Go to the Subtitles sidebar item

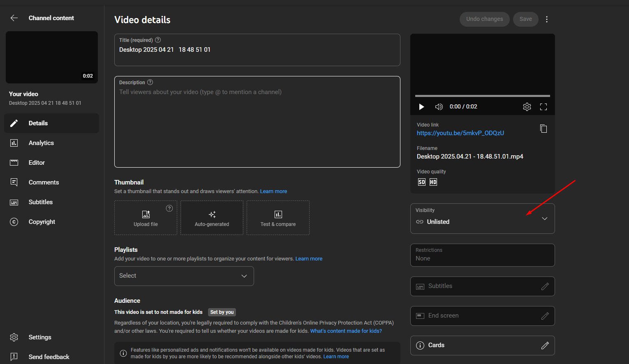coord(41,202)
